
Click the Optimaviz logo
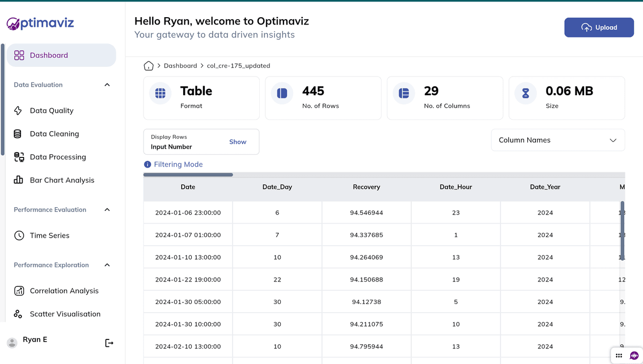(x=41, y=23)
